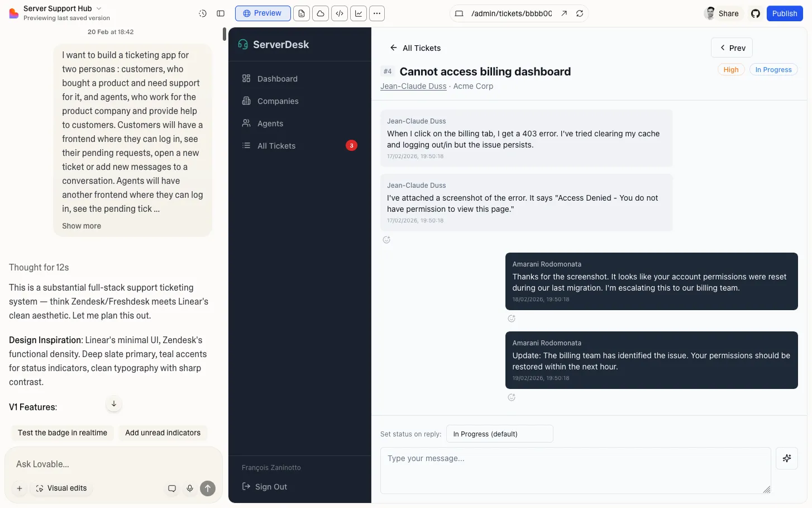Toggle the Preview mode button
This screenshot has width=812, height=508.
(262, 13)
